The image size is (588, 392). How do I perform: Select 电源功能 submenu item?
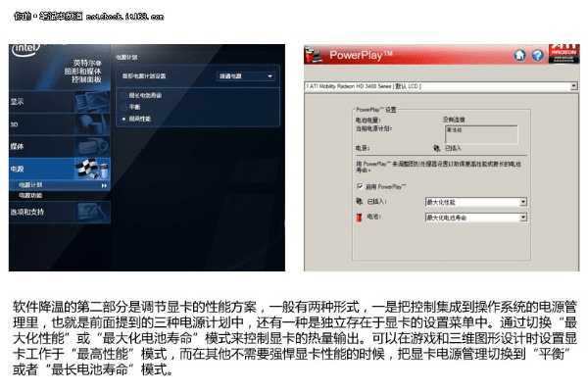click(x=31, y=195)
